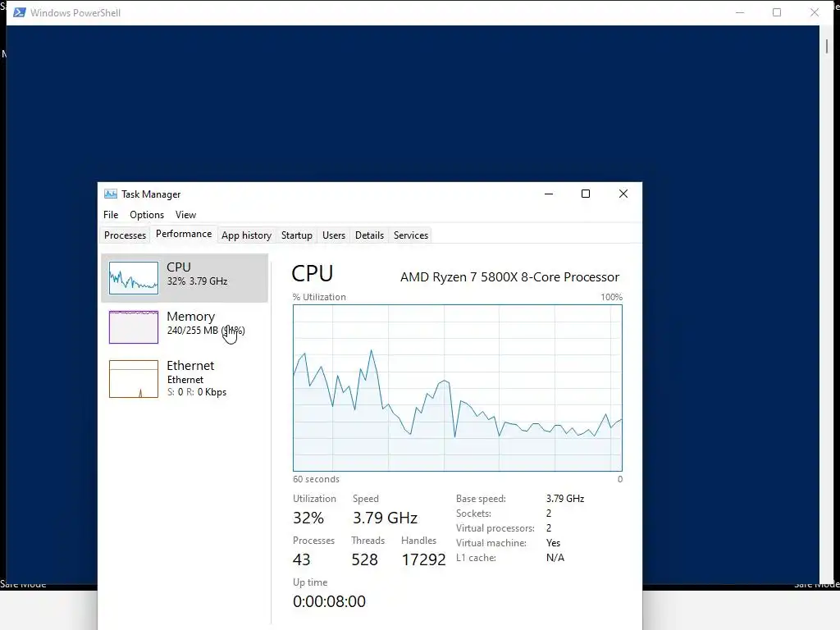Click the 32% utilization value
This screenshot has width=840, height=630.
click(x=308, y=518)
